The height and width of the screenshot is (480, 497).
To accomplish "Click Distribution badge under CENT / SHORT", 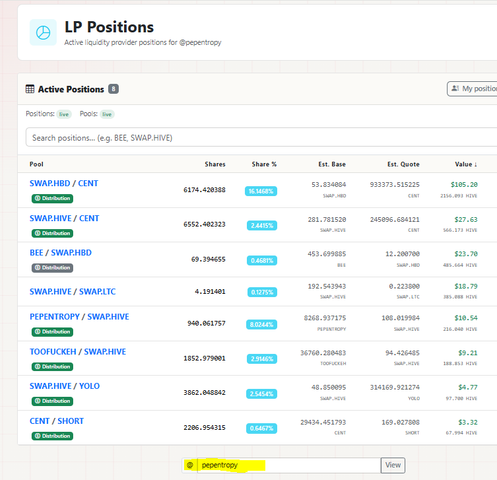I will pyautogui.click(x=52, y=436).
